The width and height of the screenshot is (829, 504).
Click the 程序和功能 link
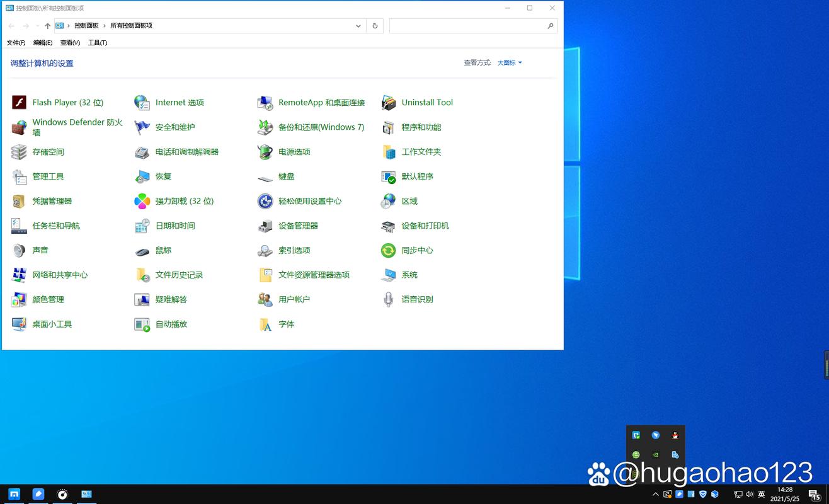pos(421,127)
